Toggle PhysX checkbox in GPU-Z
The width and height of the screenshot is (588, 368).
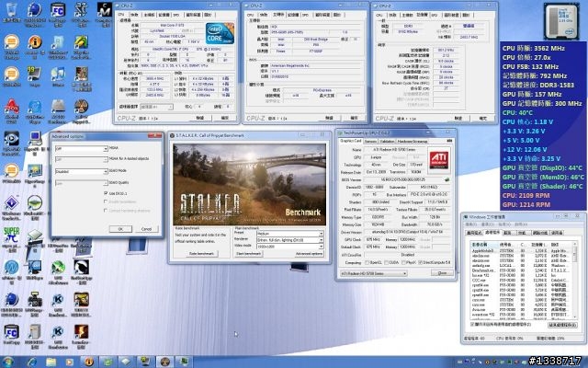pos(404,262)
